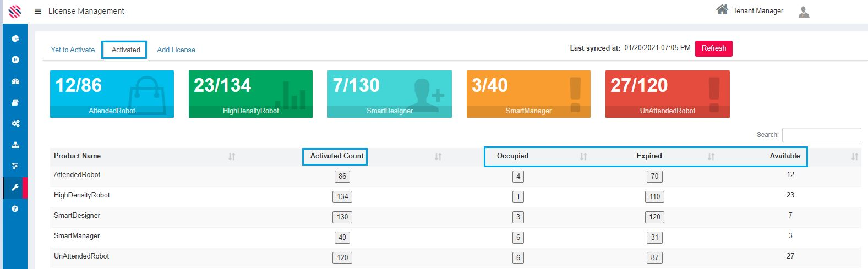Open the gears settings icon in sidebar

click(15, 124)
